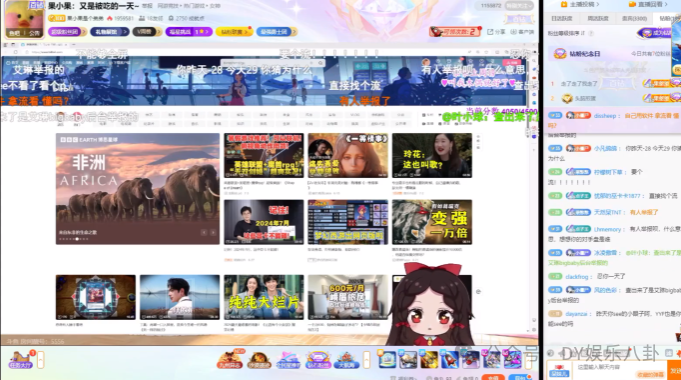The height and width of the screenshot is (380, 681).
Task: Click the chat message input field
Action: (x=620, y=370)
